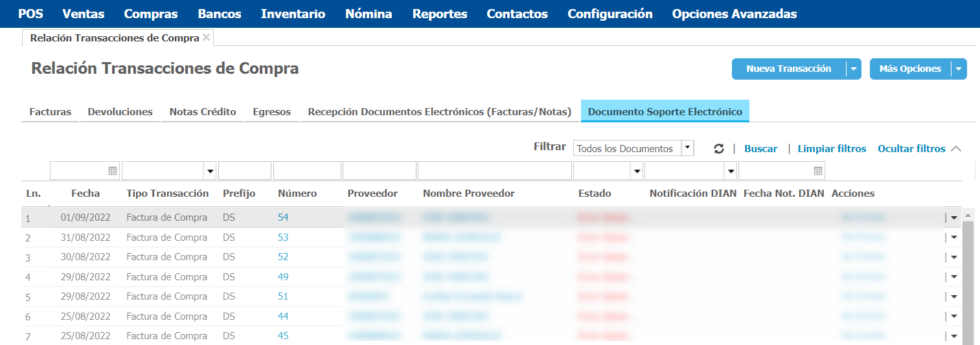The width and height of the screenshot is (980, 345).
Task: Open document number 54 link
Action: [283, 217]
